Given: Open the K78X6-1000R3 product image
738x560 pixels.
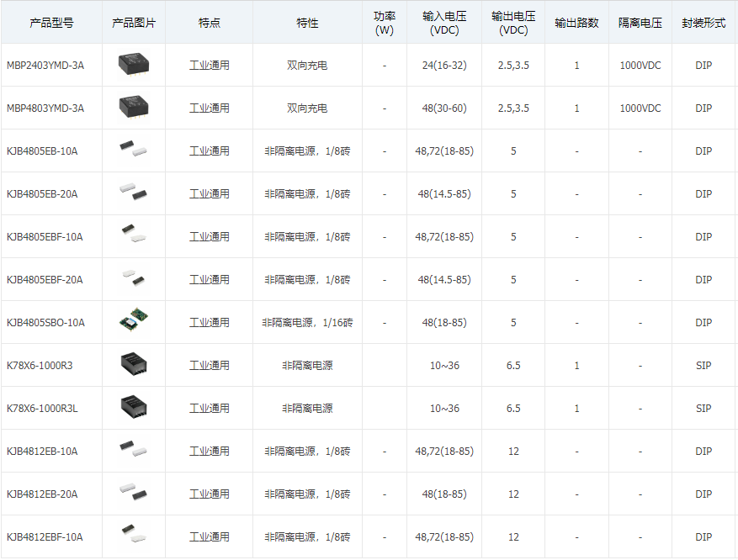Looking at the screenshot, I should click(134, 364).
